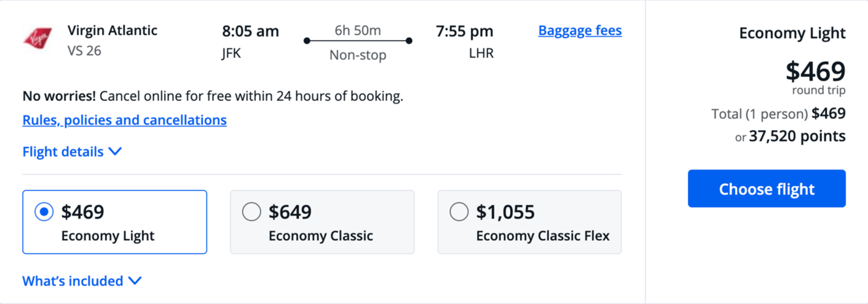Open the Baggage fees link
868x304 pixels.
click(580, 31)
